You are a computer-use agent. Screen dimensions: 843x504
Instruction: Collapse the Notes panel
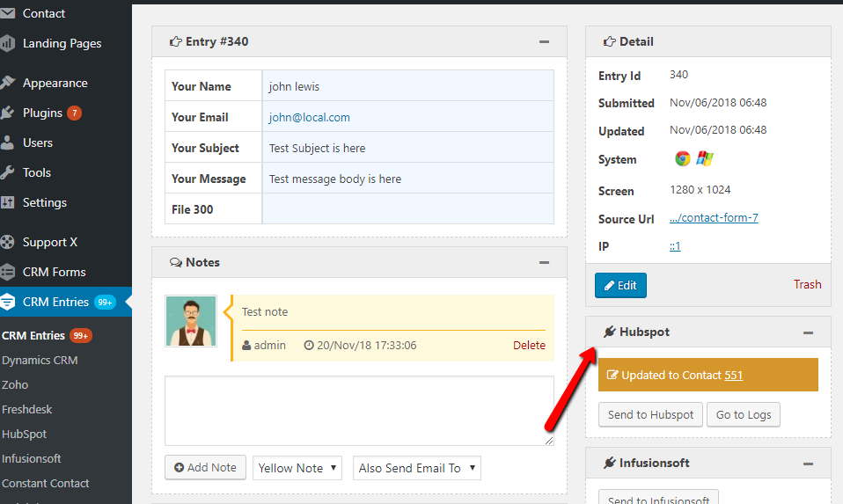pyautogui.click(x=544, y=263)
